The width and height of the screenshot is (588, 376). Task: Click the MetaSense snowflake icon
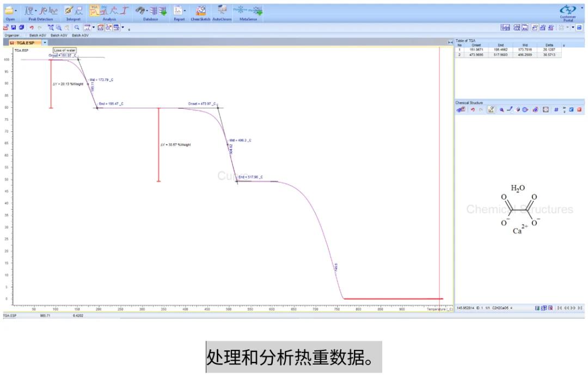click(x=241, y=10)
